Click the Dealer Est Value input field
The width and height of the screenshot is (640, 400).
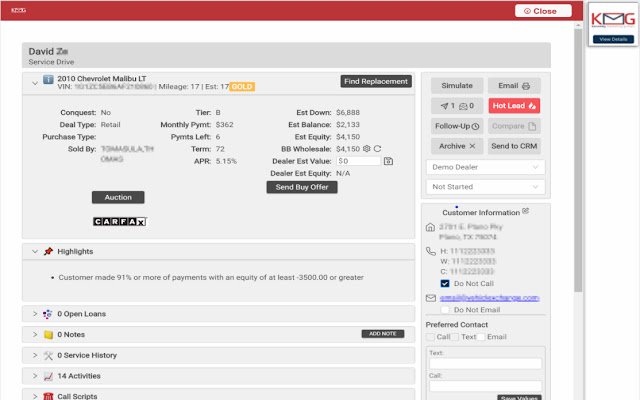click(x=358, y=161)
